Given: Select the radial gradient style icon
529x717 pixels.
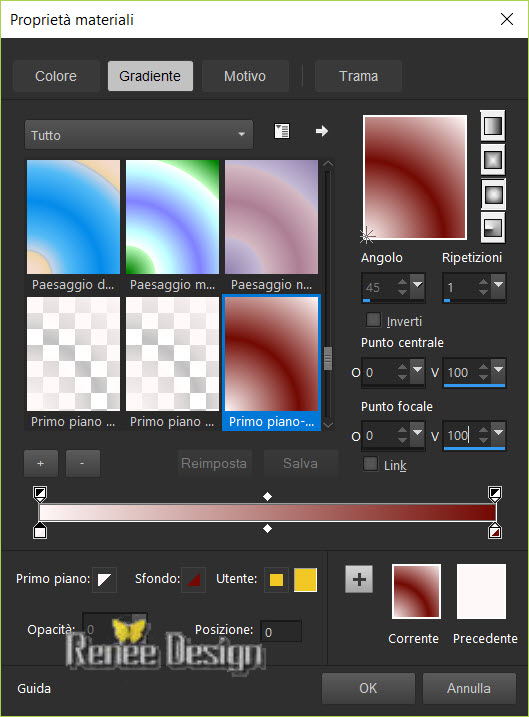Looking at the screenshot, I should 492,228.
